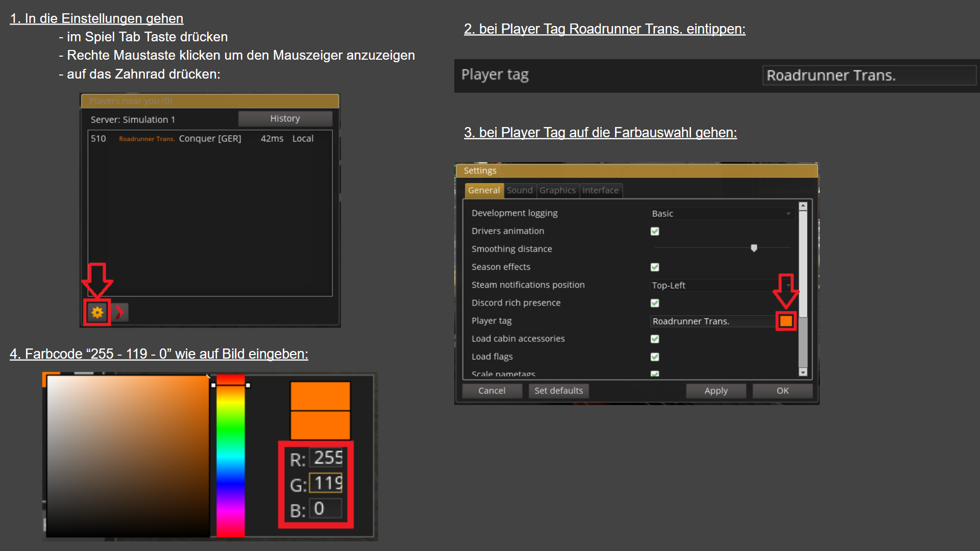This screenshot has height=551, width=980.
Task: Click the red arrow icon beside gear
Action: tap(119, 312)
